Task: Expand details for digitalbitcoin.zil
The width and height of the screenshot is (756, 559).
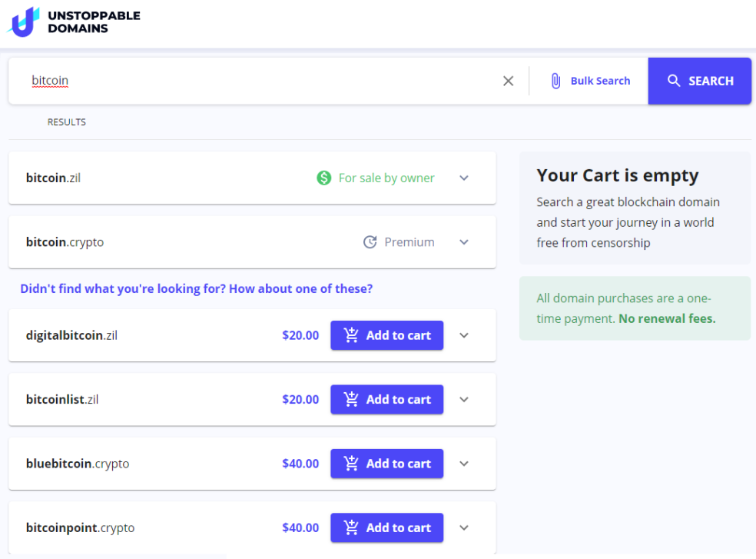Action: click(x=464, y=335)
